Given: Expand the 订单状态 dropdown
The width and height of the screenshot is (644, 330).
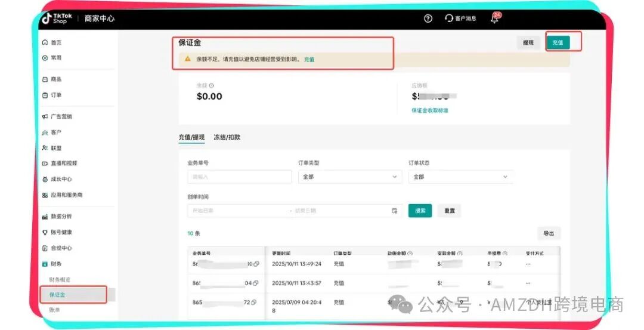Looking at the screenshot, I should [x=460, y=177].
